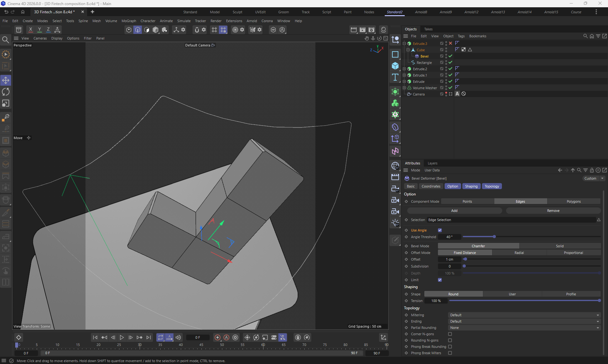Click the Angle Threshold slider handle
608x364 pixels.
click(494, 237)
